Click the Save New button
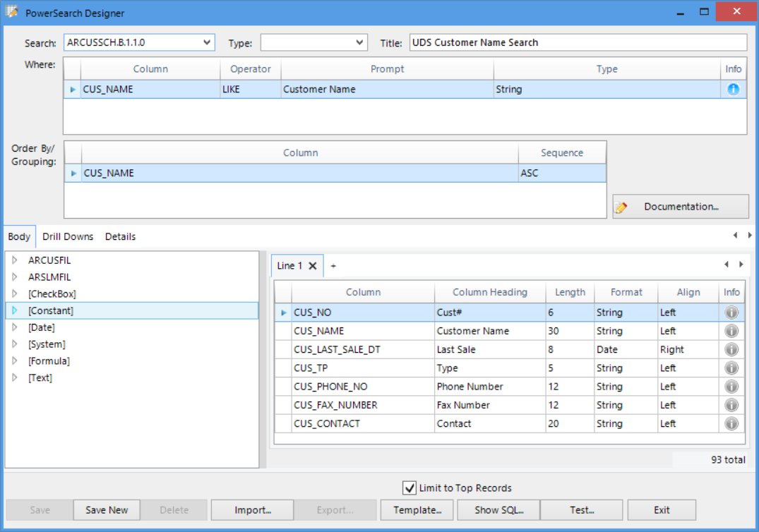Screen dimensions: 759x532 (107, 510)
